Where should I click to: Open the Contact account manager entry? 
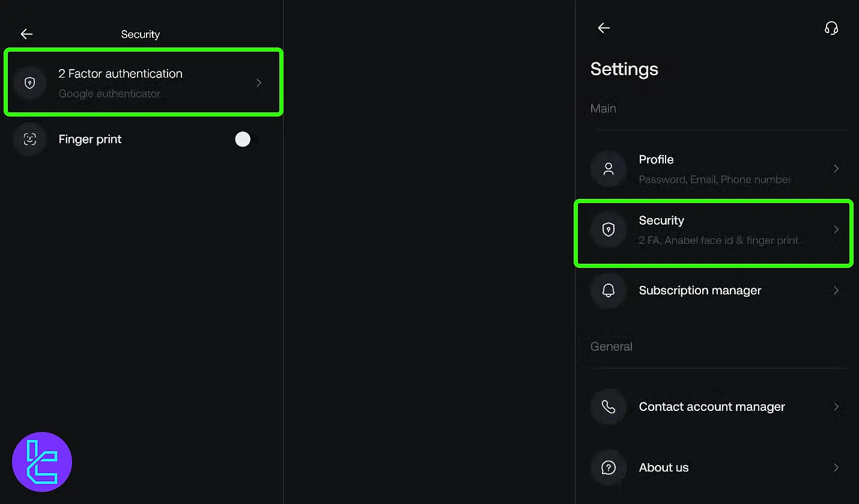[712, 407]
